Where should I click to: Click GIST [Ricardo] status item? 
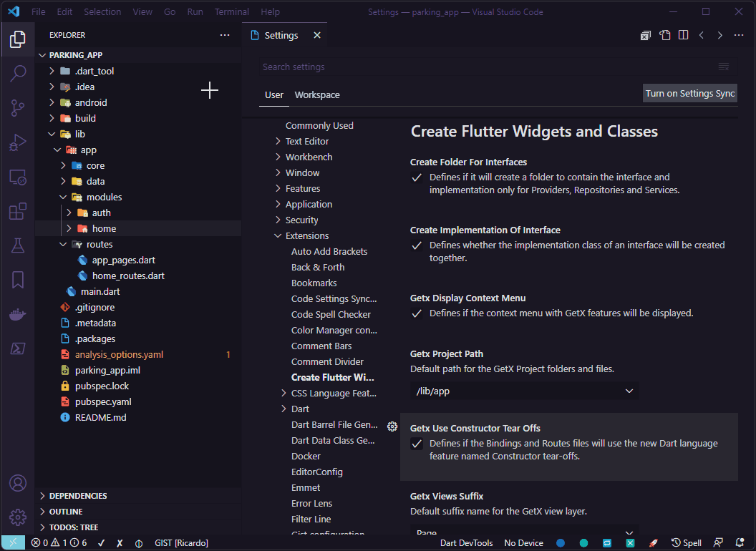181,543
